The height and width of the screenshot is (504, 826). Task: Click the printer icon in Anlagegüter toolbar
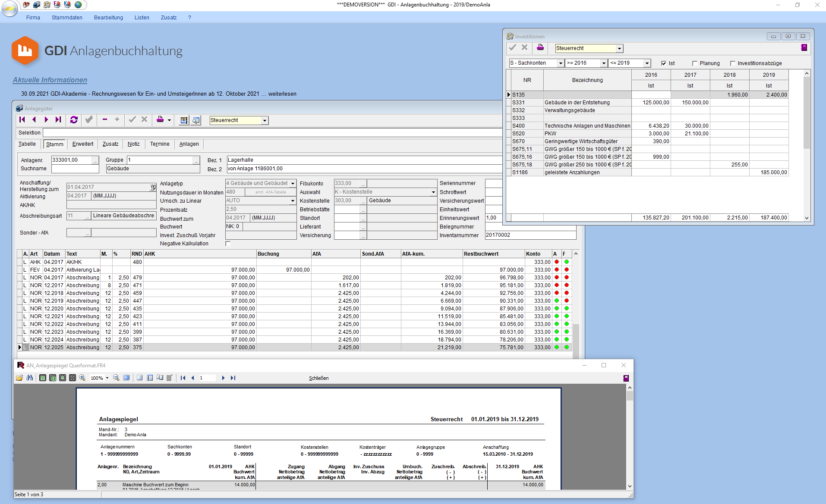tap(160, 120)
